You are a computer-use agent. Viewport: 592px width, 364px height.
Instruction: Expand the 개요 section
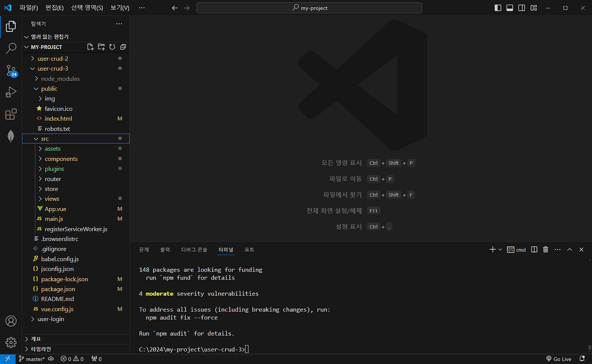[76, 339]
